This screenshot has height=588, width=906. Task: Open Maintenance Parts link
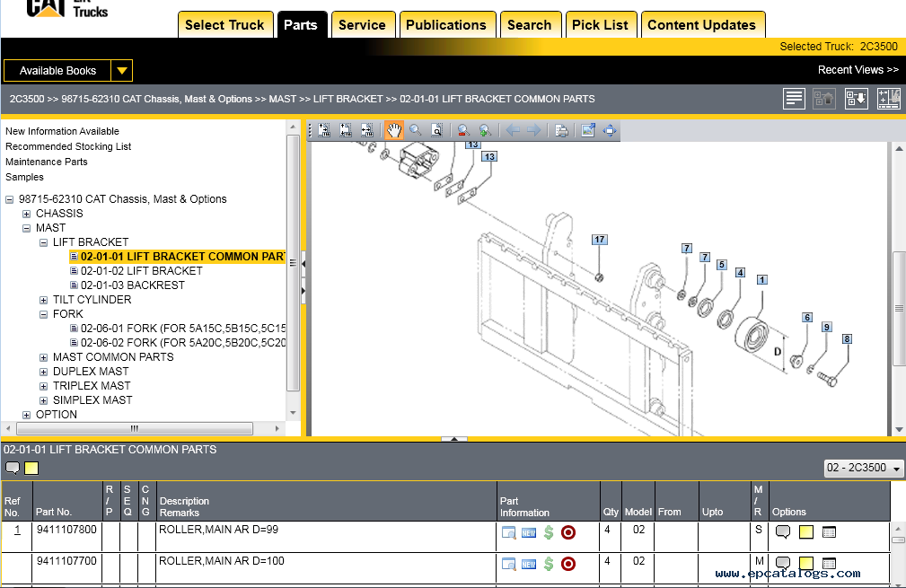click(x=47, y=162)
